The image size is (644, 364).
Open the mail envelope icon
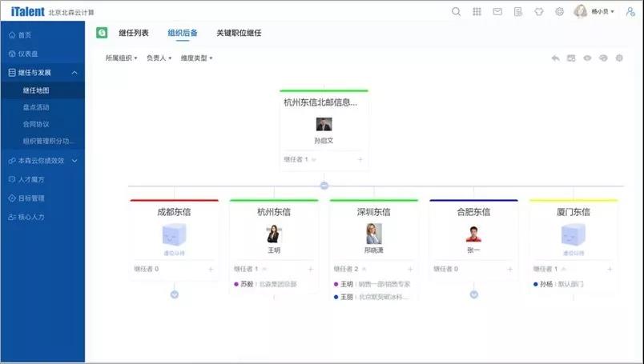click(497, 12)
